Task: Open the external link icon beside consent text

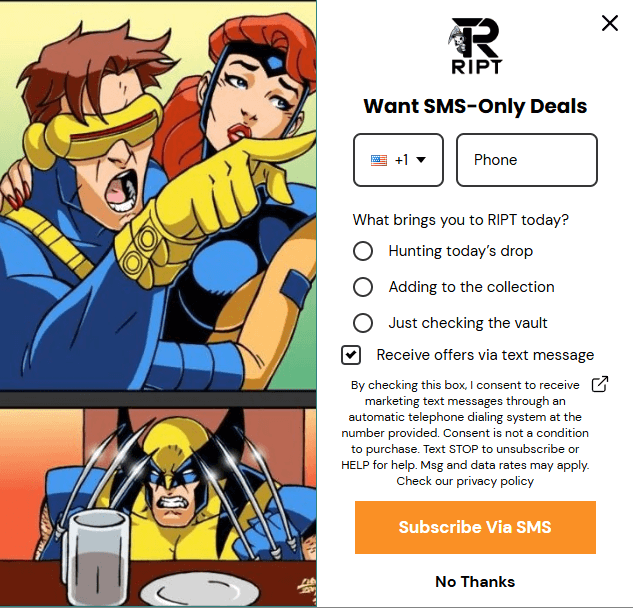Action: pos(600,384)
